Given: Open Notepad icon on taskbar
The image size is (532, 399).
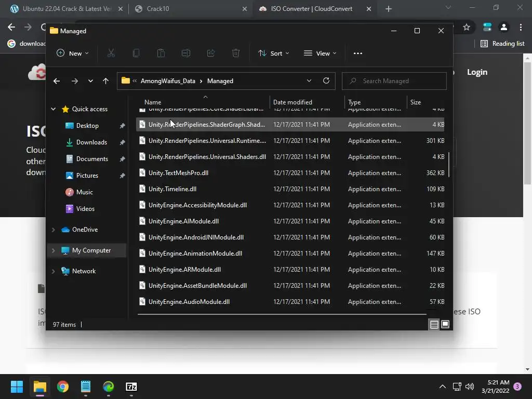Looking at the screenshot, I should pyautogui.click(x=86, y=387).
